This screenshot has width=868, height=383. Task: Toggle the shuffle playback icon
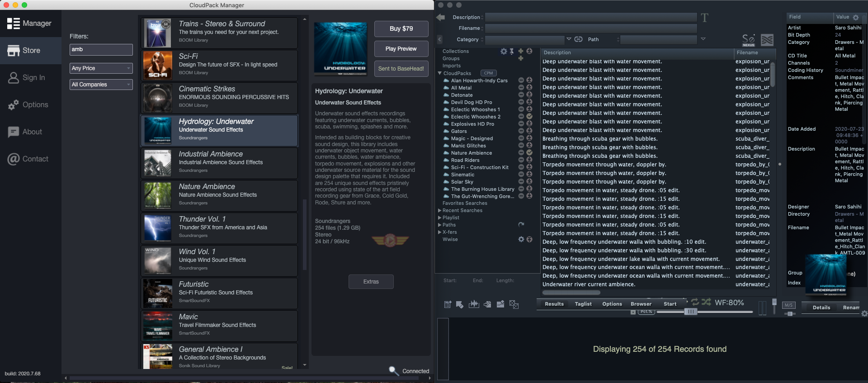tap(706, 302)
